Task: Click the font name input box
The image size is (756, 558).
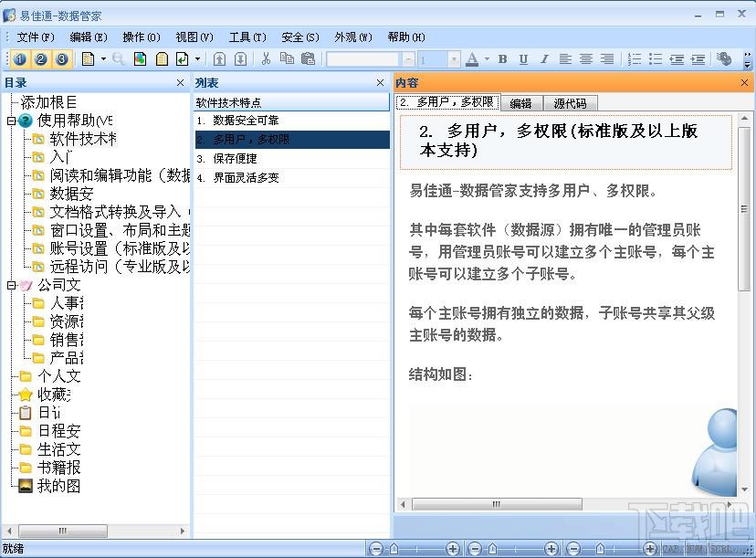Action: click(364, 59)
